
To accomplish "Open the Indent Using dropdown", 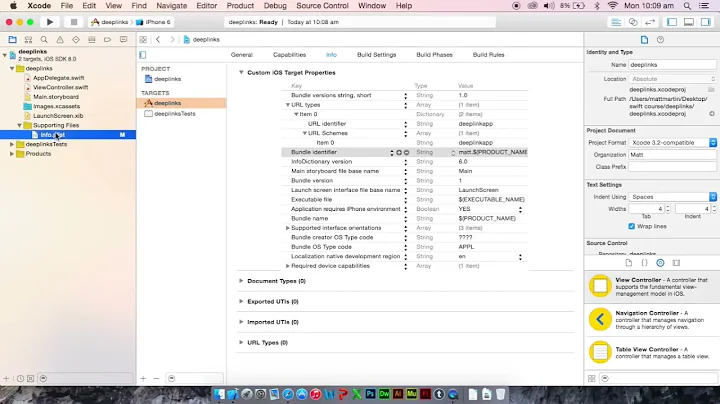I will click(672, 197).
